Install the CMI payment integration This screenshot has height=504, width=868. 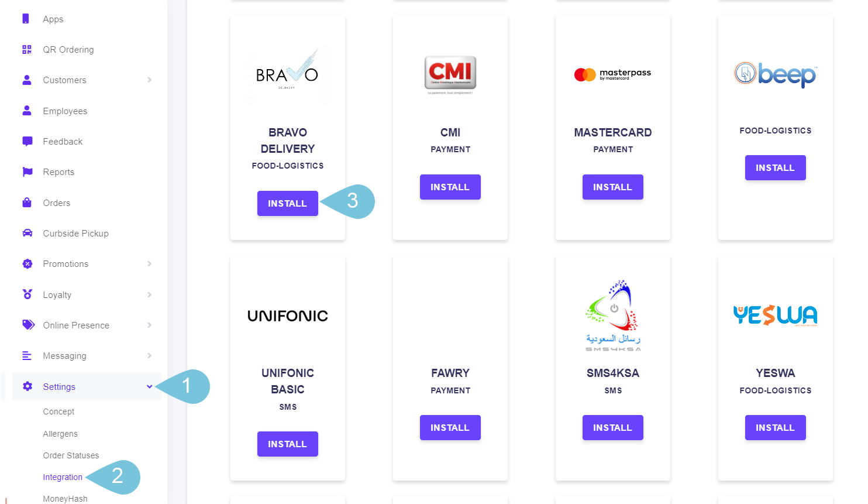pos(450,187)
